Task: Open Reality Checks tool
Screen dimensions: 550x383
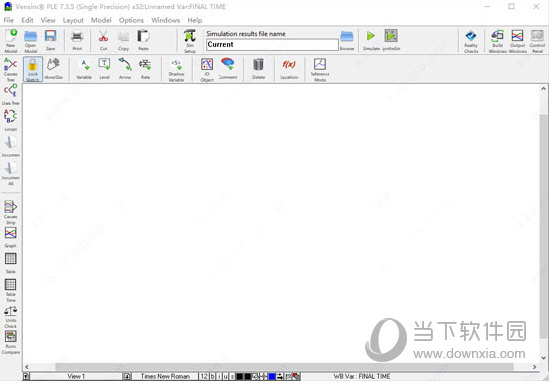Action: (471, 41)
